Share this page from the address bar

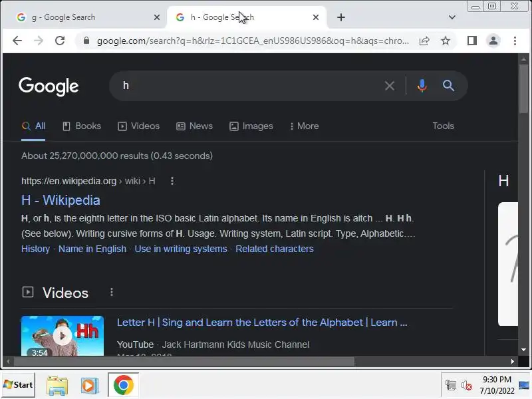pyautogui.click(x=424, y=41)
